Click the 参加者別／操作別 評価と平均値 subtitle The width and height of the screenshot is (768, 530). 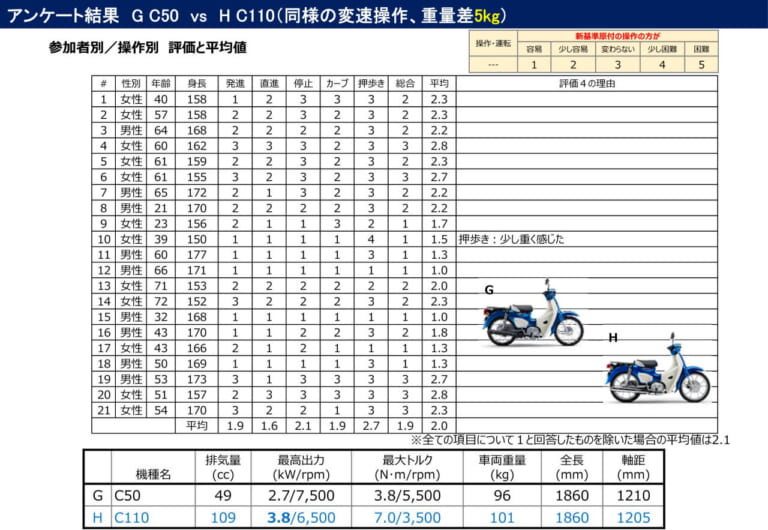point(147,47)
